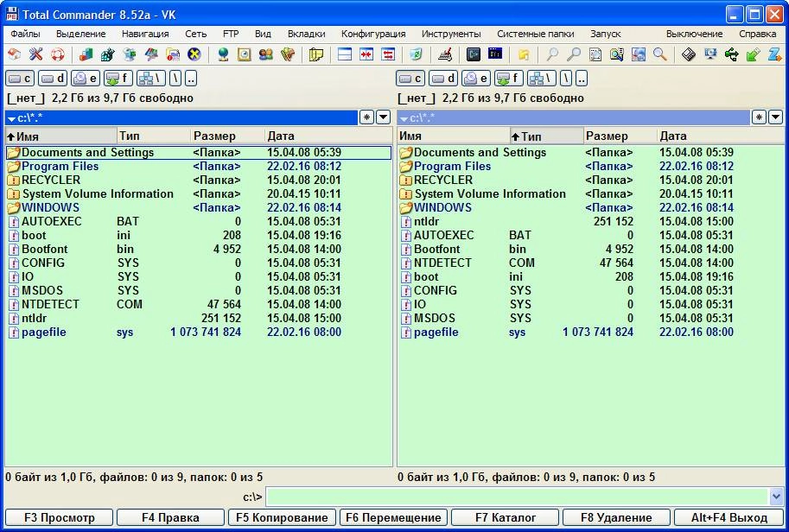Click the blue console window toolbar icon
789x532 pixels.
[495, 54]
